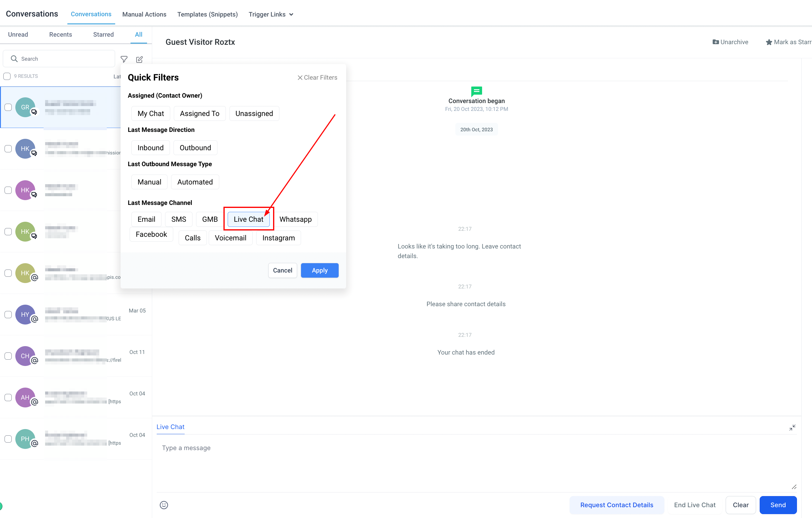Toggle the Inbound filter
Image resolution: width=812 pixels, height=518 pixels.
pyautogui.click(x=150, y=148)
